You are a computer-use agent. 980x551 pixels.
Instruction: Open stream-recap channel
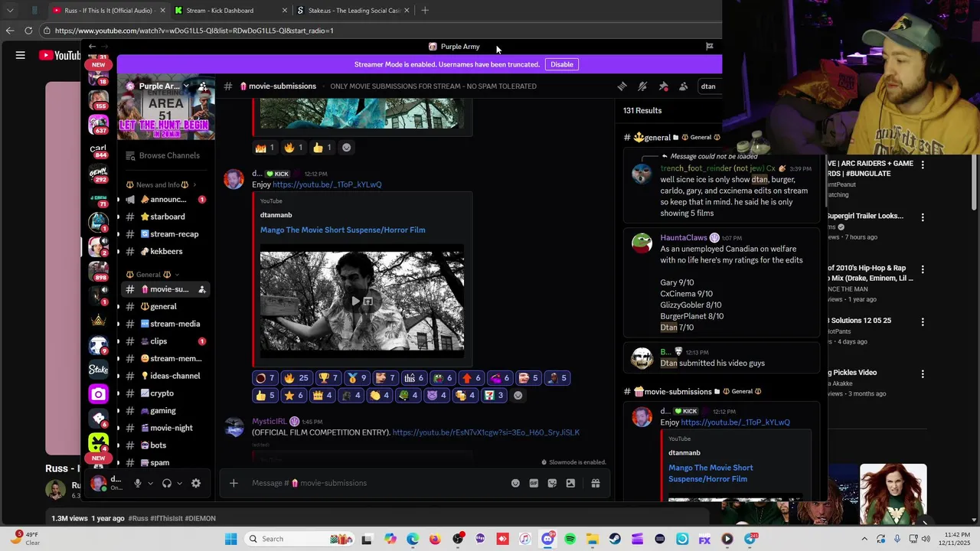pos(166,234)
